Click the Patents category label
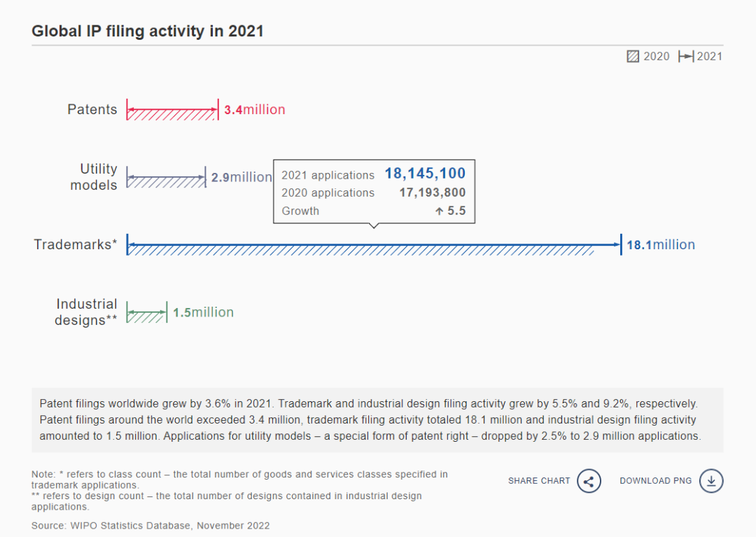756x537 pixels. (92, 109)
